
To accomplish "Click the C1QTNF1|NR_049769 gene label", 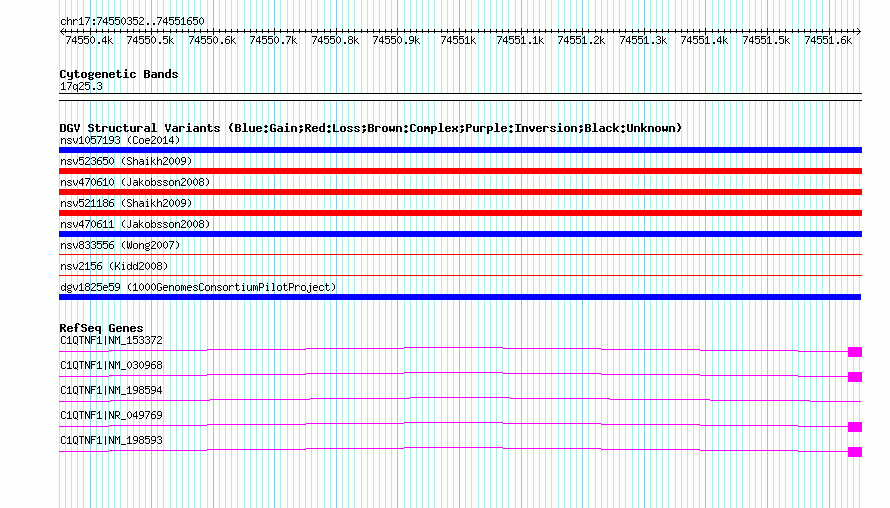I will tap(111, 415).
